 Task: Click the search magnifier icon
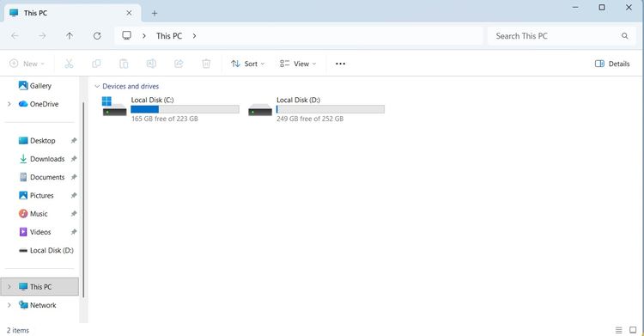(625, 36)
